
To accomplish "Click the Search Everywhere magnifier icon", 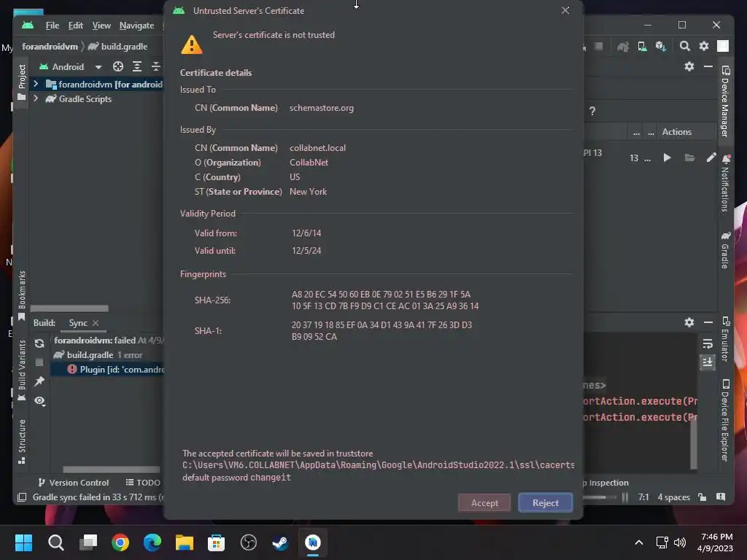I will point(684,46).
